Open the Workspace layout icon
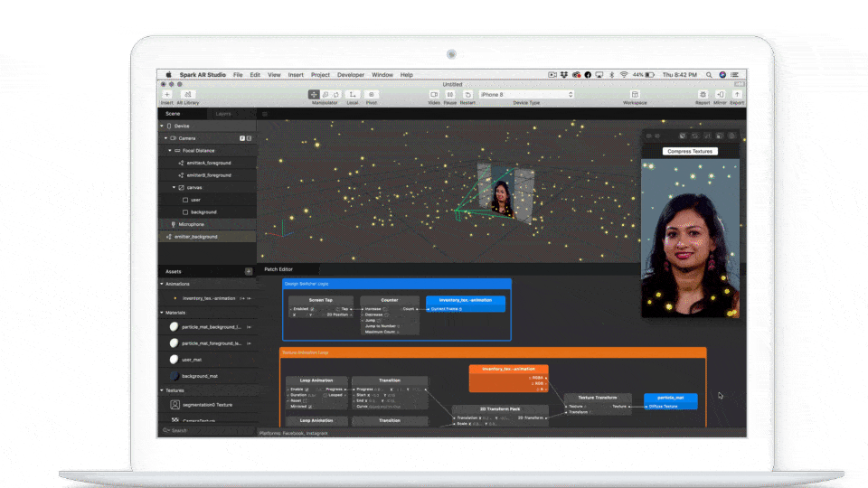868x488 pixels. (x=635, y=95)
